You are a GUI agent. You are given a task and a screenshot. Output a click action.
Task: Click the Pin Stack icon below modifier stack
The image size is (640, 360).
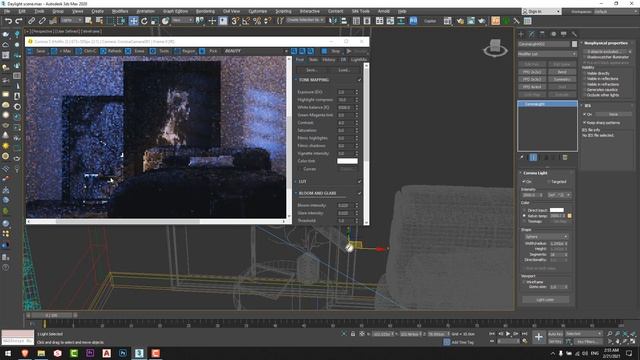pos(522,157)
